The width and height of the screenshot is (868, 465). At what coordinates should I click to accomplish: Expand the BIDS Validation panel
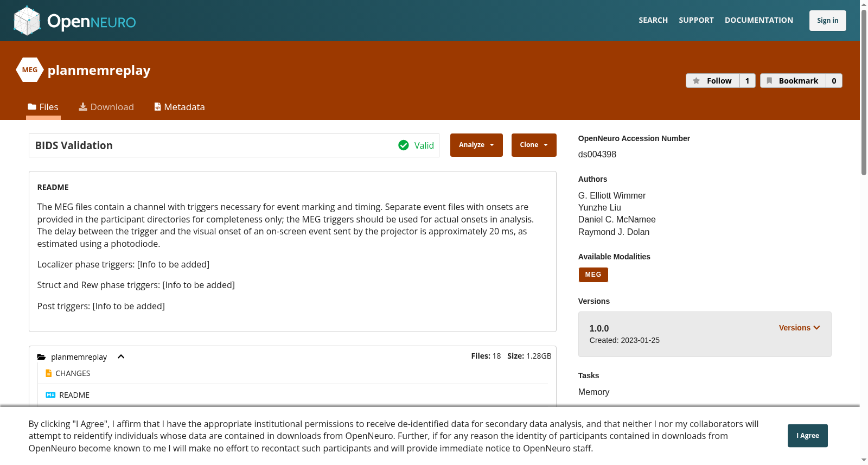(x=234, y=145)
